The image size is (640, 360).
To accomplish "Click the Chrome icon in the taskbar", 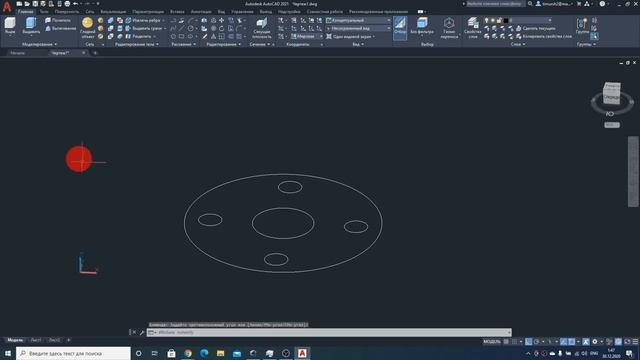I will (188, 353).
